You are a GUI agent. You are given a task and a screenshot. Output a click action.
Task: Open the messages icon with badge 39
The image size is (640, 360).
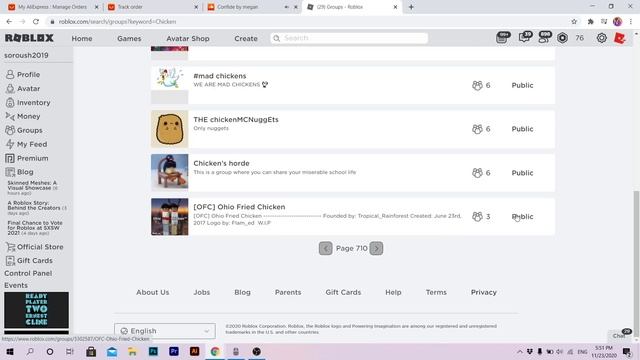[524, 38]
